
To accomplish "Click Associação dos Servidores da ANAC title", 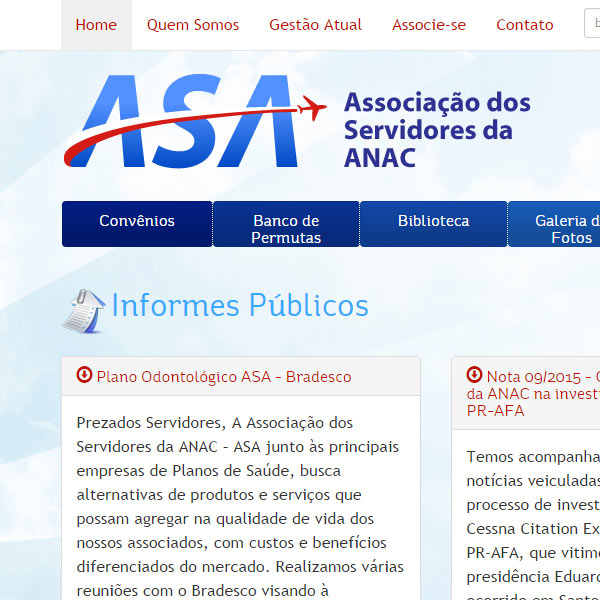I will (x=437, y=130).
